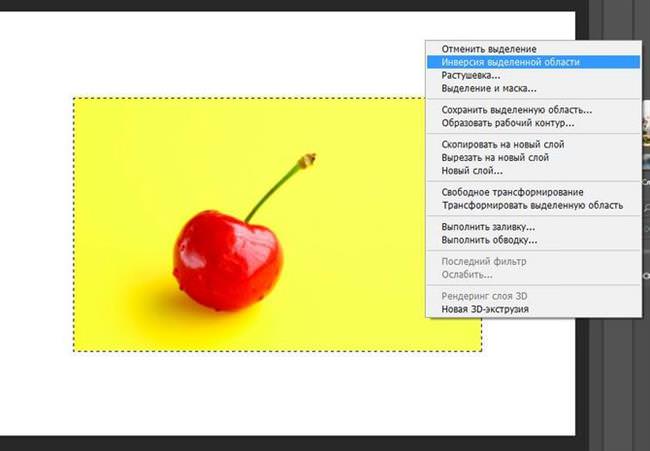Image resolution: width=650 pixels, height=451 pixels.
Task: Open 'Выполнить обводку...' menu entry
Action: point(534,240)
